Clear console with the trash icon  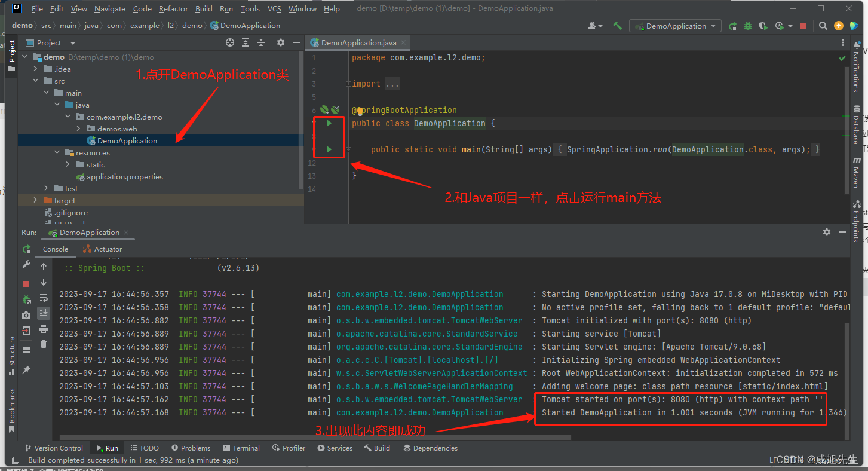(44, 344)
